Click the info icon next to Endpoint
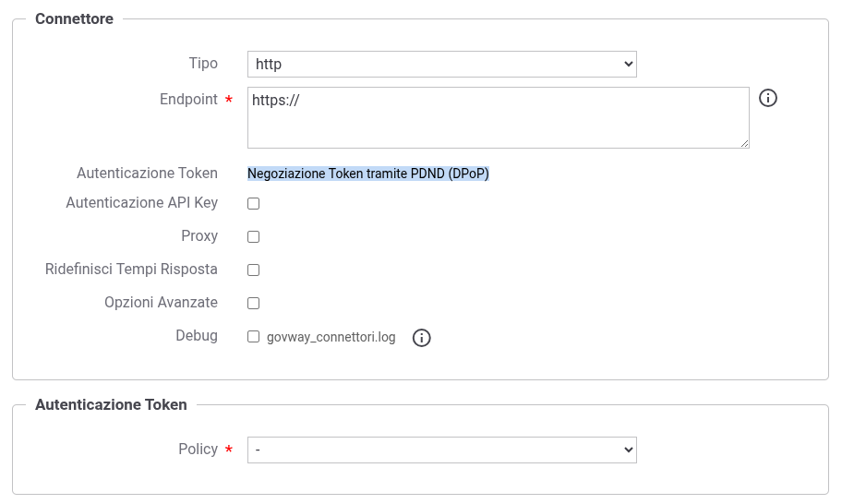This screenshot has height=504, width=842. pyautogui.click(x=768, y=98)
